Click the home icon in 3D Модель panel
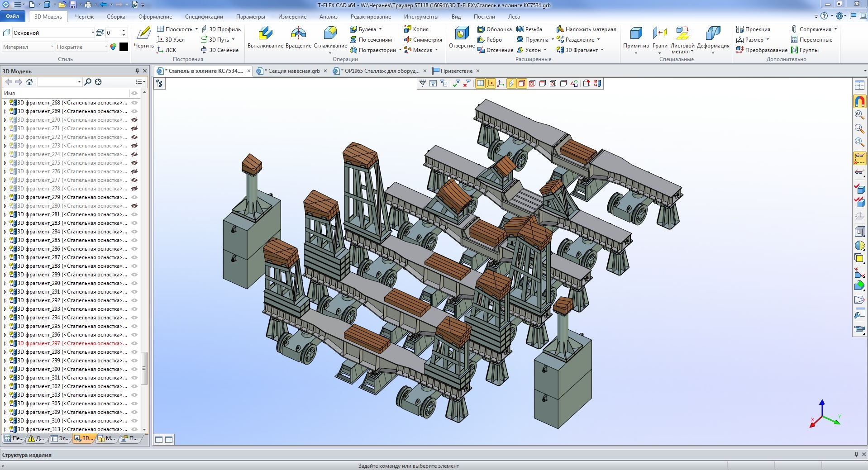The image size is (868, 470). click(29, 82)
